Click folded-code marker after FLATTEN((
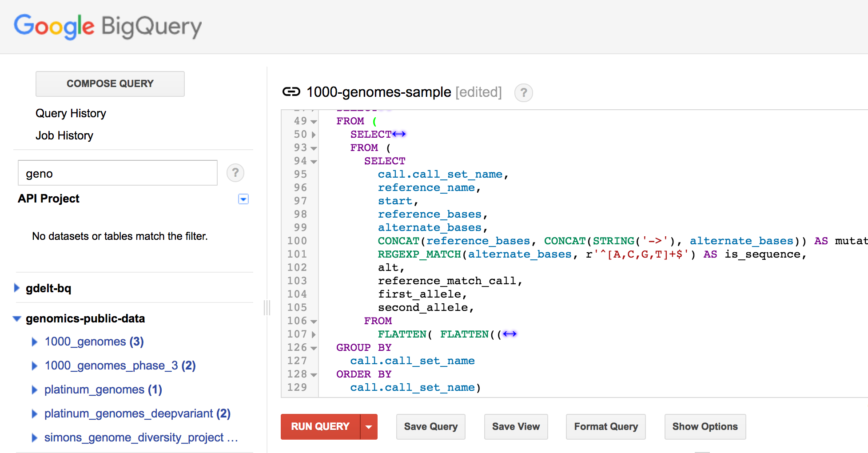Image resolution: width=868 pixels, height=453 pixels. pos(510,334)
